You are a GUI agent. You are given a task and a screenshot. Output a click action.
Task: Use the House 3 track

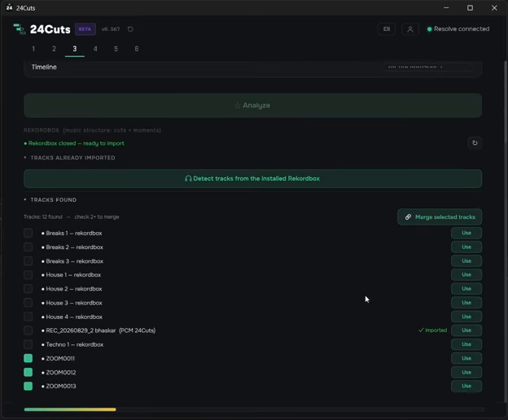click(x=466, y=303)
